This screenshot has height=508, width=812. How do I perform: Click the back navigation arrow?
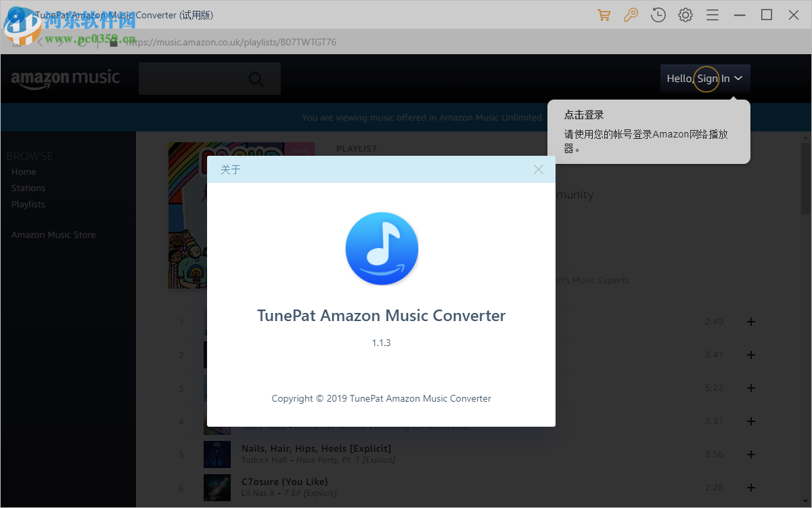pos(39,42)
